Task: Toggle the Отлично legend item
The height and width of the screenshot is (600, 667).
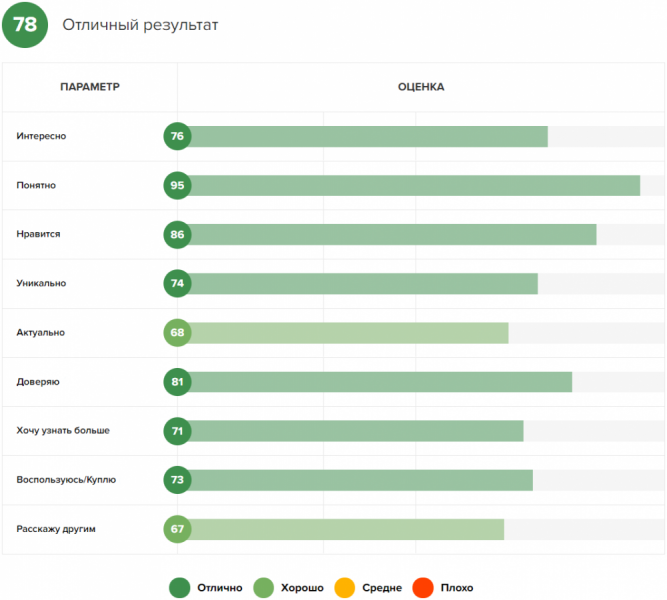Action: click(x=207, y=588)
